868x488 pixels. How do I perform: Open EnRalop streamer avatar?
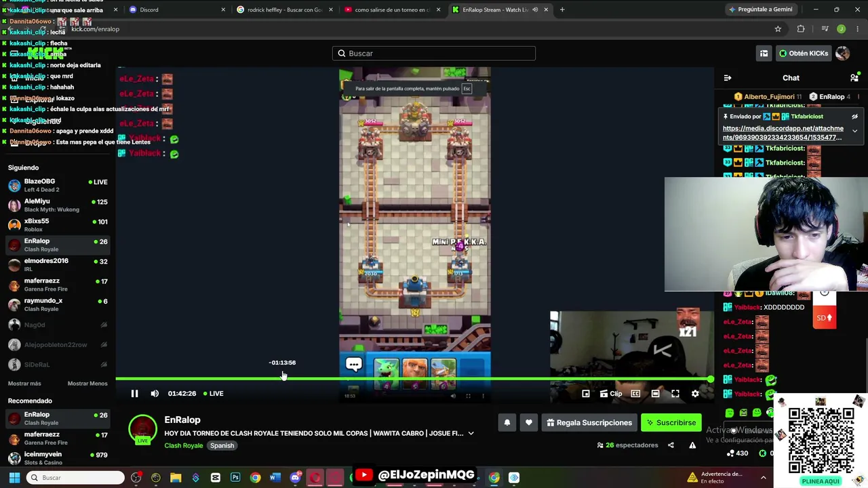point(142,429)
